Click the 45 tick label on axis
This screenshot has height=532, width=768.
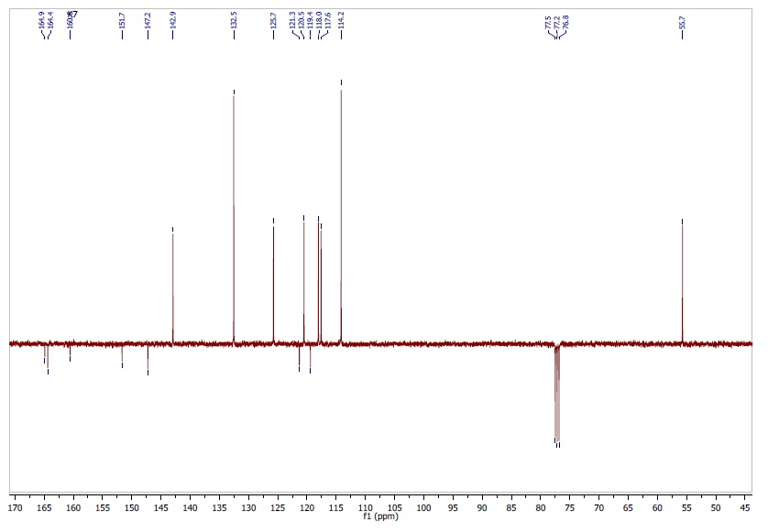click(x=744, y=506)
